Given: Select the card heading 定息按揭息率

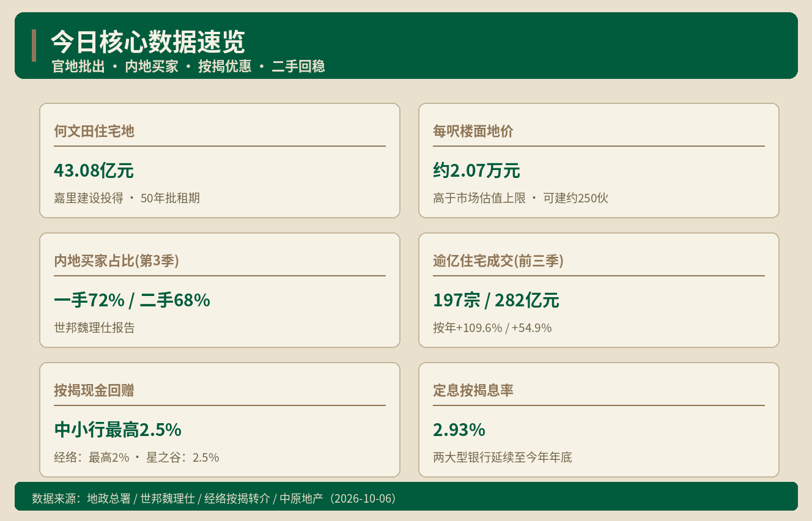Looking at the screenshot, I should point(473,390).
